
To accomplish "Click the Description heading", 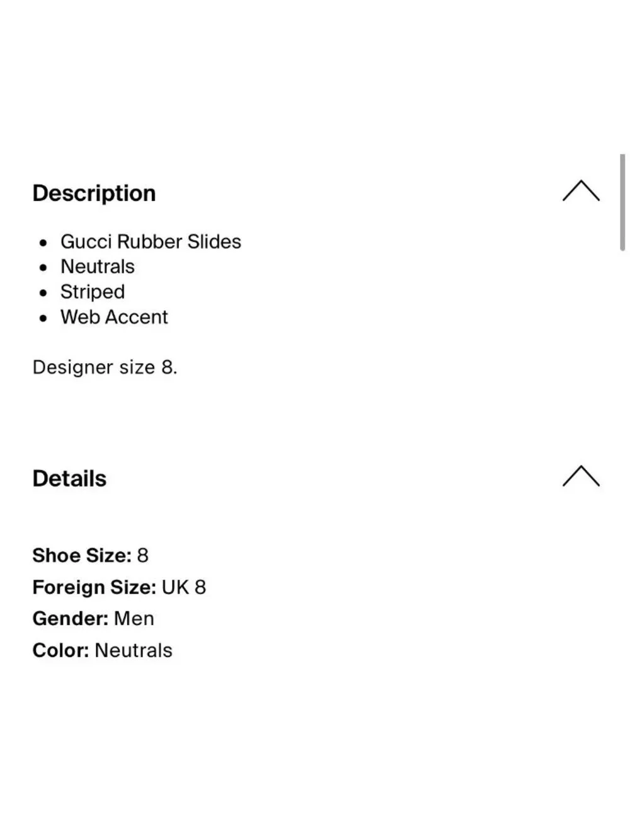I will tap(94, 193).
